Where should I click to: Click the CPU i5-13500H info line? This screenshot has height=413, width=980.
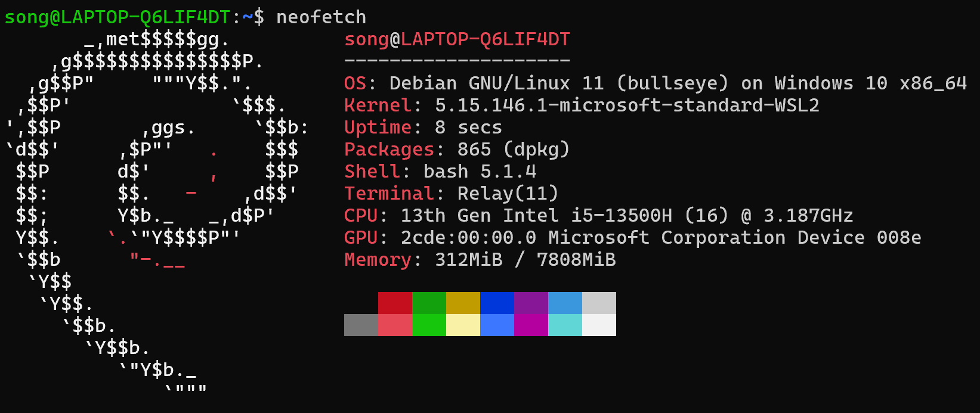click(x=598, y=216)
